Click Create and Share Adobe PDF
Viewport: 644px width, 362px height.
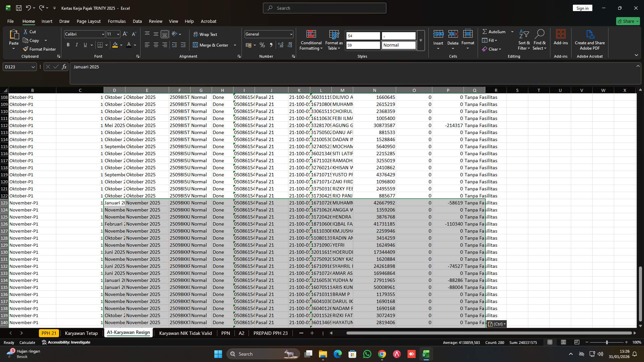[590, 40]
